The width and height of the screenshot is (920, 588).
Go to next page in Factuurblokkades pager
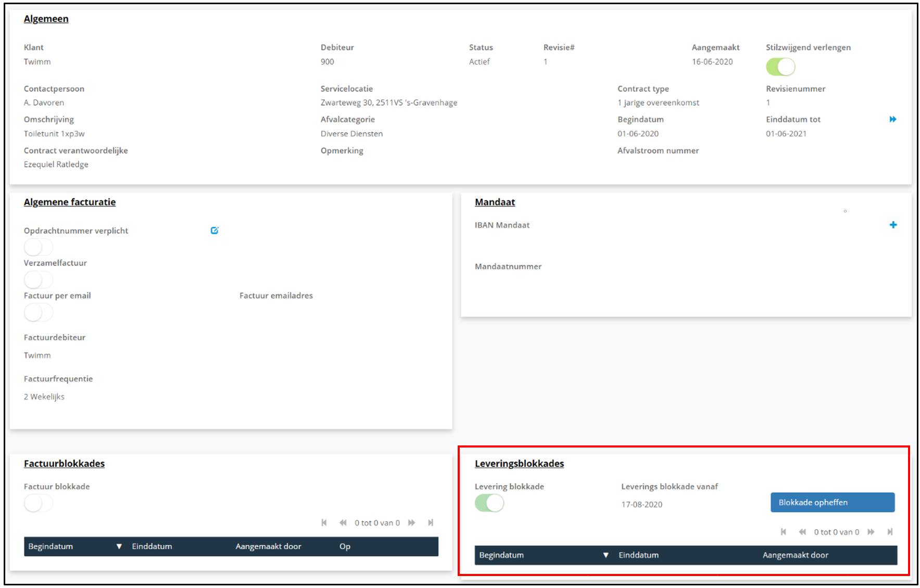tap(411, 522)
